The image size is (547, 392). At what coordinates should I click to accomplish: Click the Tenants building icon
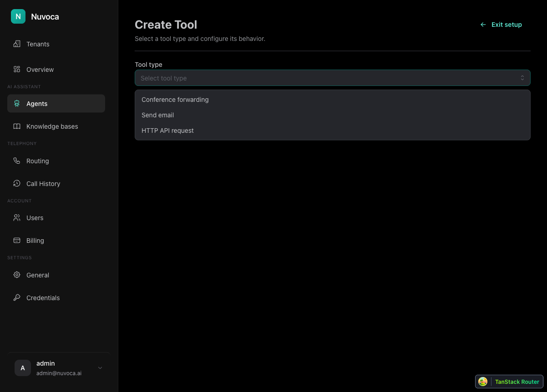tap(17, 44)
